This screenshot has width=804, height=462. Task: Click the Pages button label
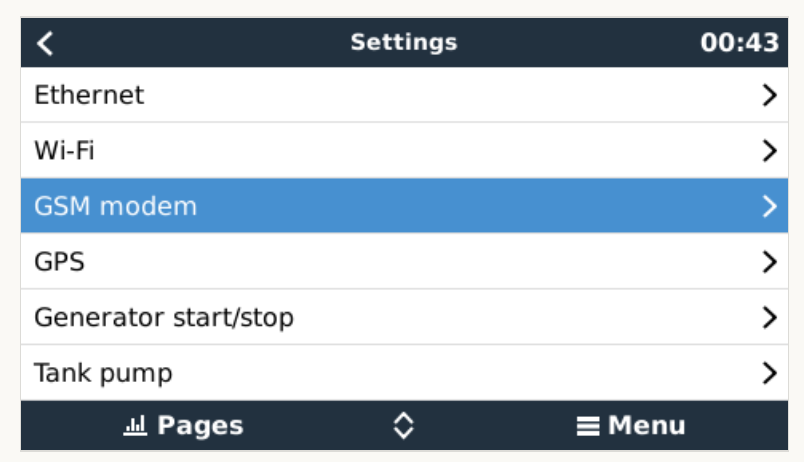pyautogui.click(x=200, y=426)
